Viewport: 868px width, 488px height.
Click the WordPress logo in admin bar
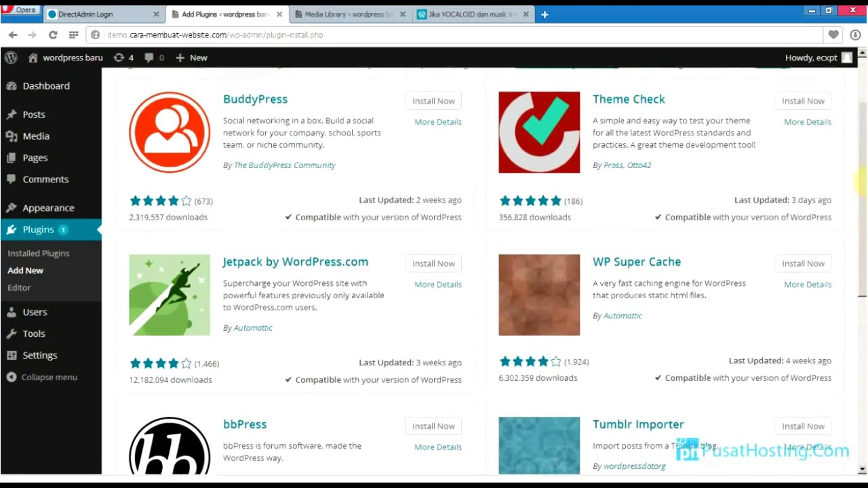click(x=11, y=58)
